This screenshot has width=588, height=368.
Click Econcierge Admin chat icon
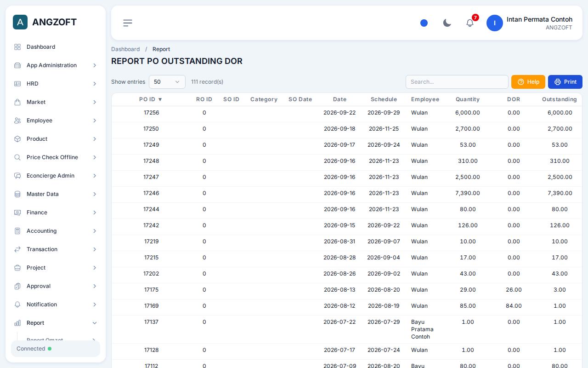17,176
